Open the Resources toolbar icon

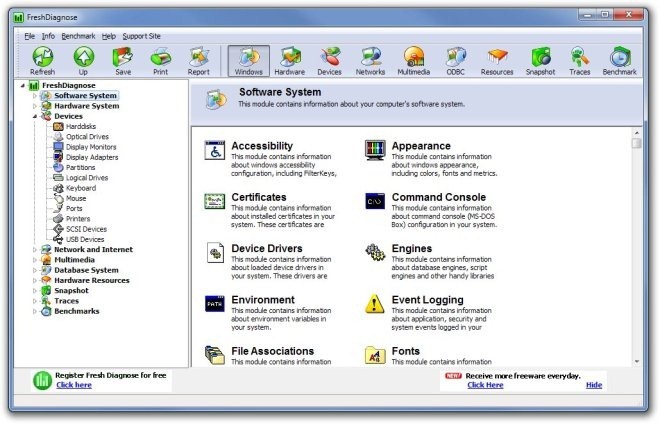(x=497, y=61)
